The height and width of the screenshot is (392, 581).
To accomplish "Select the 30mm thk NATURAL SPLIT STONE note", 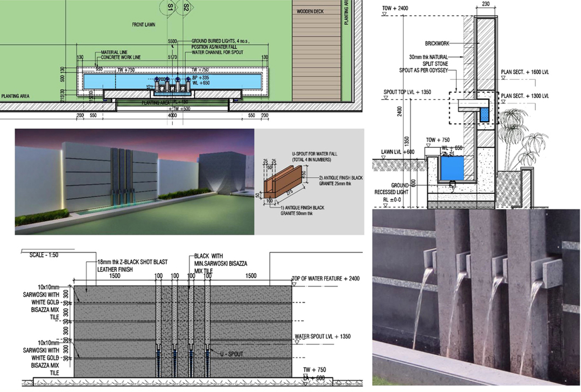I will point(429,60).
